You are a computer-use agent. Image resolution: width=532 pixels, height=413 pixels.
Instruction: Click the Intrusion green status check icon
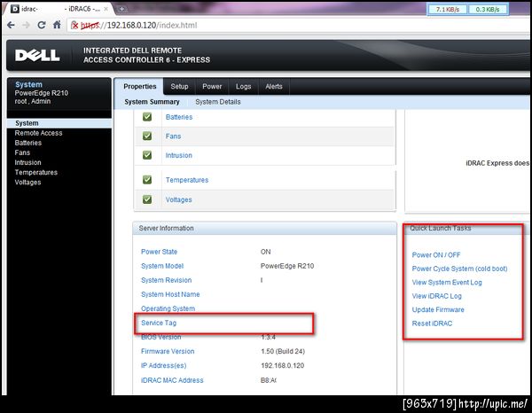147,155
